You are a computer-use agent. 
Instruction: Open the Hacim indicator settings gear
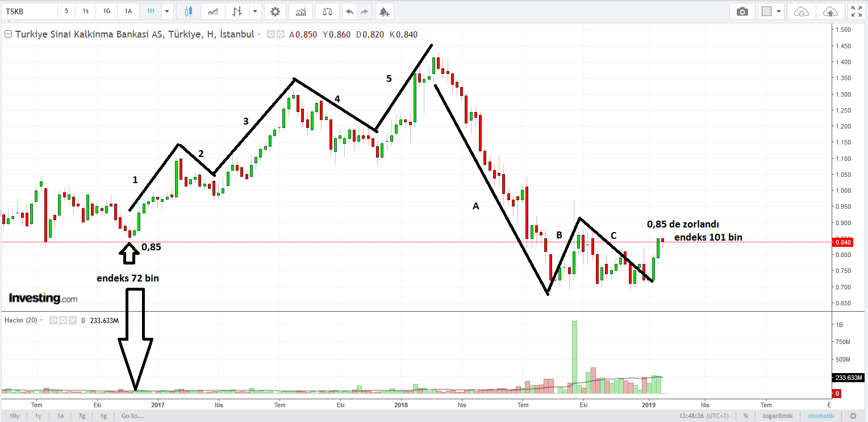click(63, 321)
